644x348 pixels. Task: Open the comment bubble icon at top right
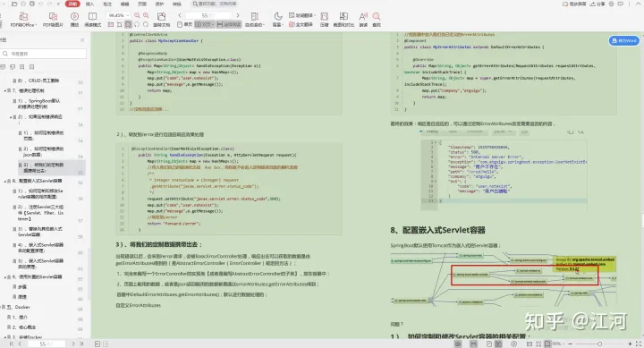[620, 4]
